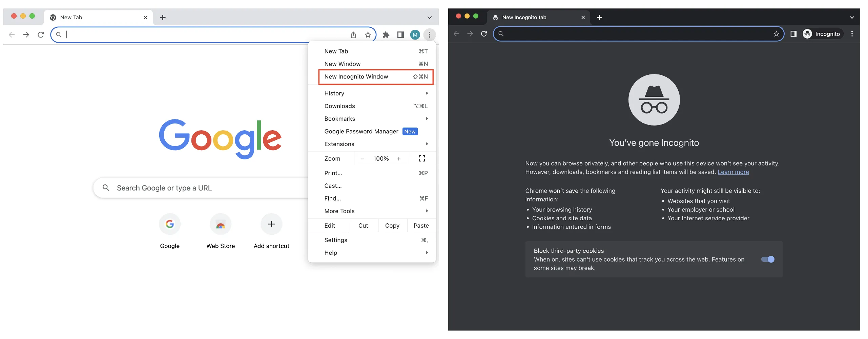868x339 pixels.
Task: Click the Add shortcut plus icon
Action: [271, 224]
